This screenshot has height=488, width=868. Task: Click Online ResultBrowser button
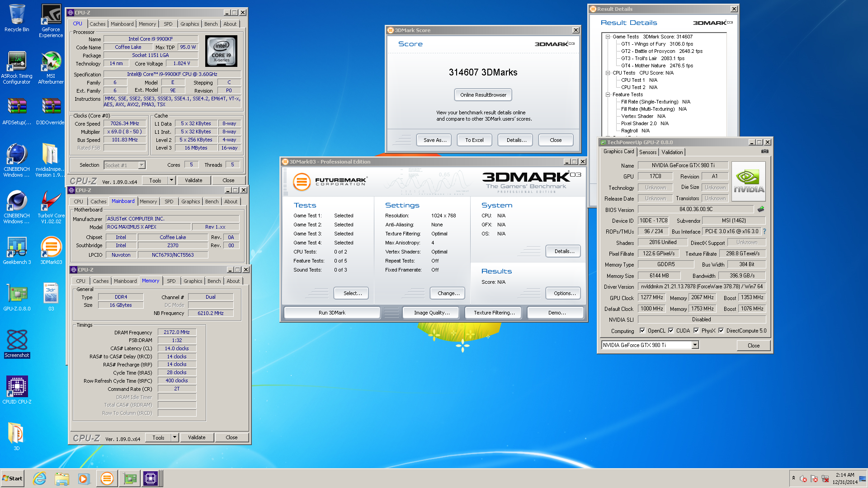pyautogui.click(x=483, y=95)
